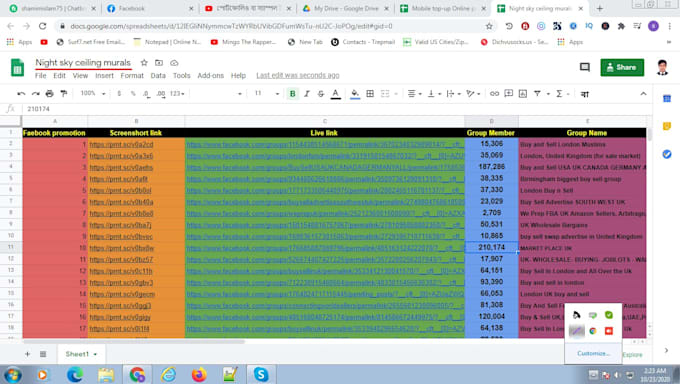Star the spreadsheet document
The width and height of the screenshot is (680, 384).
[144, 63]
